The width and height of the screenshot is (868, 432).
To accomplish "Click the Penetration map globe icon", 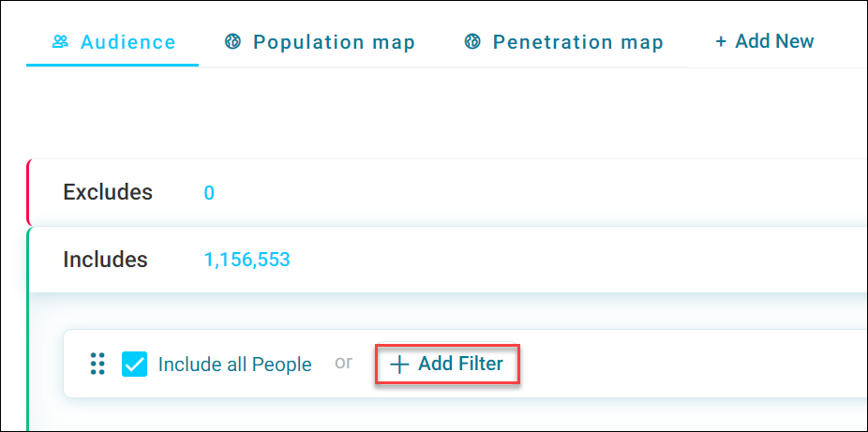I will point(472,41).
